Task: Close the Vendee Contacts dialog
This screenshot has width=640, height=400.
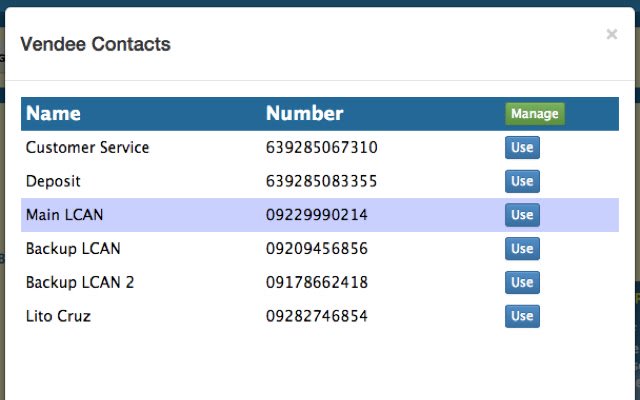Action: pyautogui.click(x=611, y=34)
